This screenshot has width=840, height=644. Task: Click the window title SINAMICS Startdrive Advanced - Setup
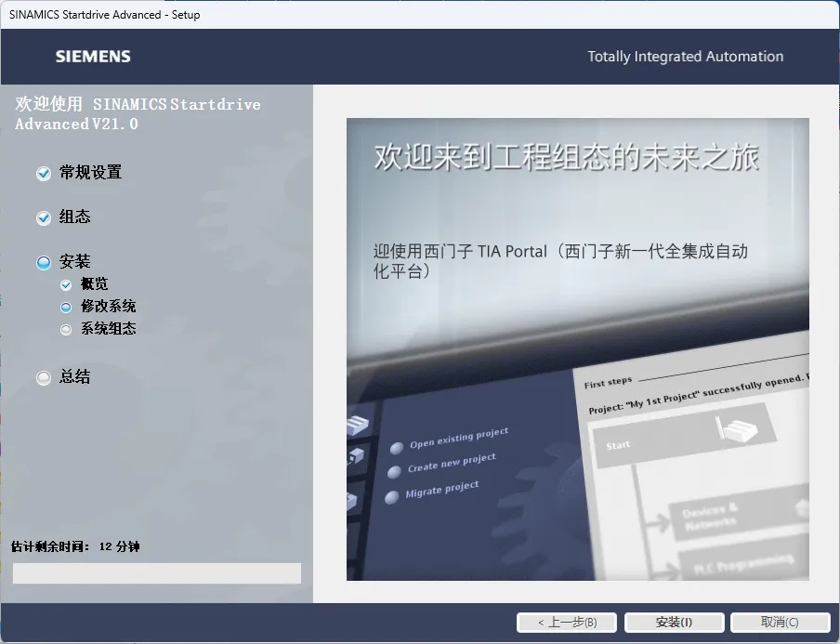[x=104, y=15]
